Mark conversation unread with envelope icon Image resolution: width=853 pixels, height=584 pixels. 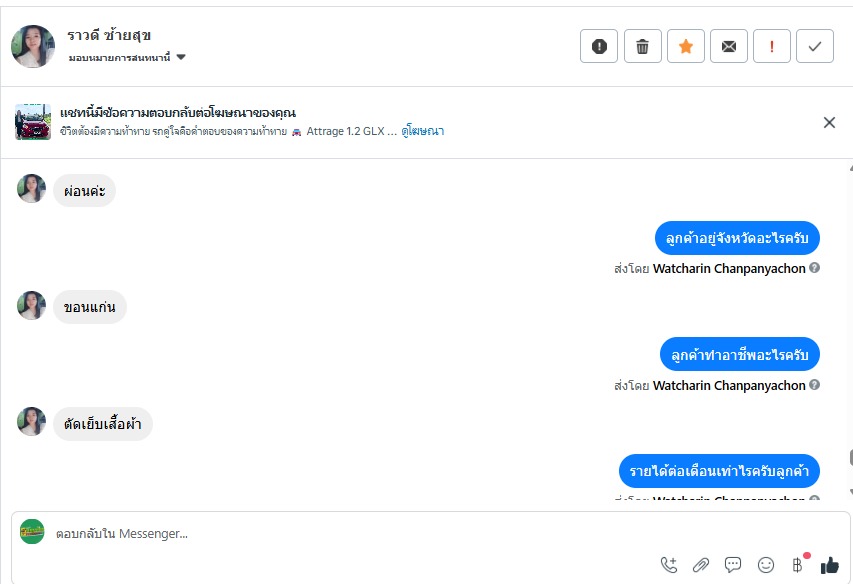(729, 46)
